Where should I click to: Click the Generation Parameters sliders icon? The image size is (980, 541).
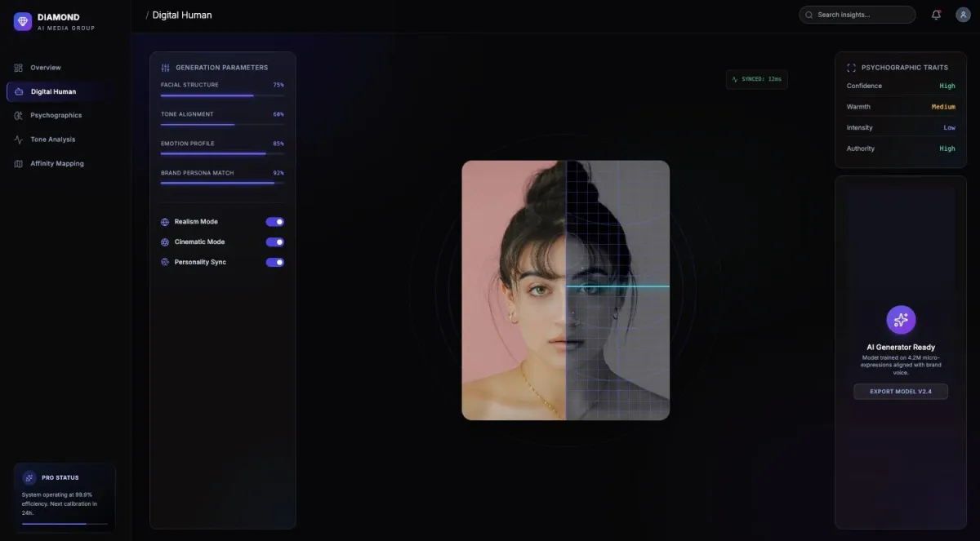tap(166, 68)
